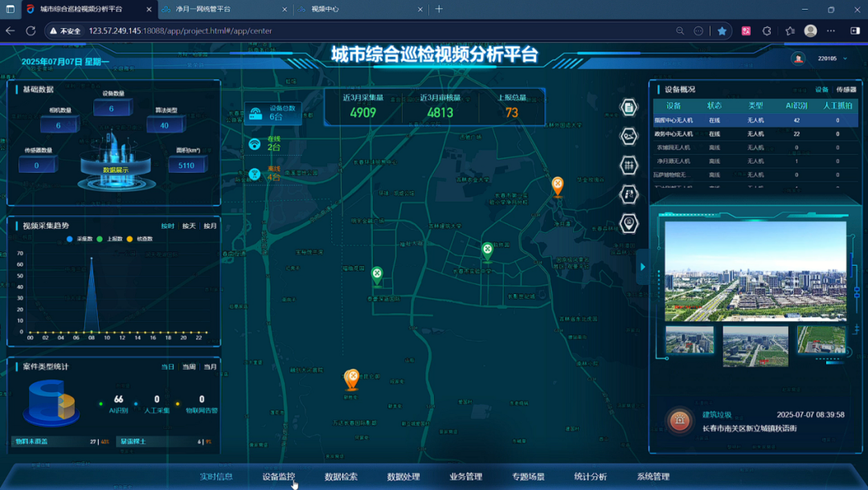Image resolution: width=868 pixels, height=490 pixels.
Task: Click the browser refresh icon
Action: pyautogui.click(x=31, y=31)
